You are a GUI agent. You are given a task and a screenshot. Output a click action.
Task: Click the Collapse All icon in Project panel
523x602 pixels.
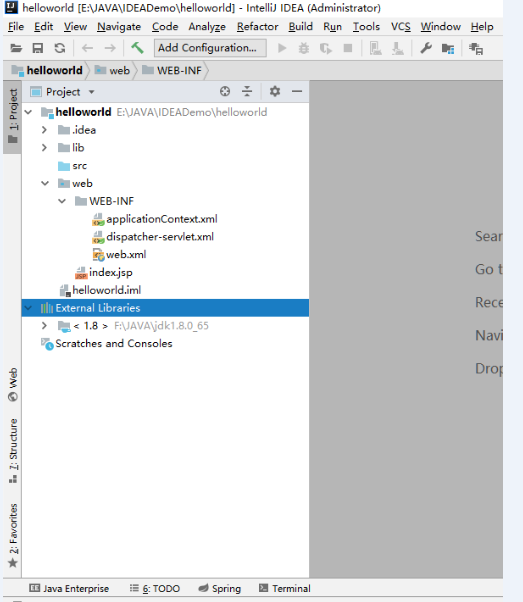pos(247,91)
